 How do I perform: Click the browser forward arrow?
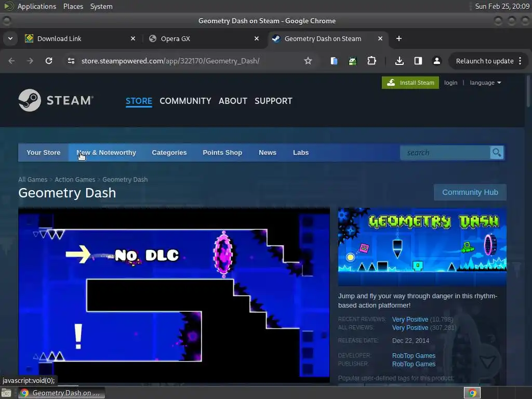pos(30,61)
